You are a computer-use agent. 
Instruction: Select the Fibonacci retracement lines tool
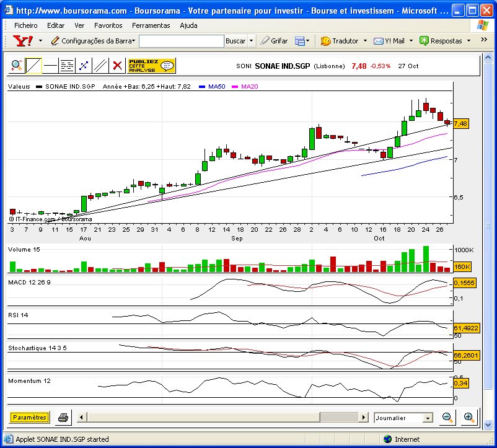click(67, 66)
